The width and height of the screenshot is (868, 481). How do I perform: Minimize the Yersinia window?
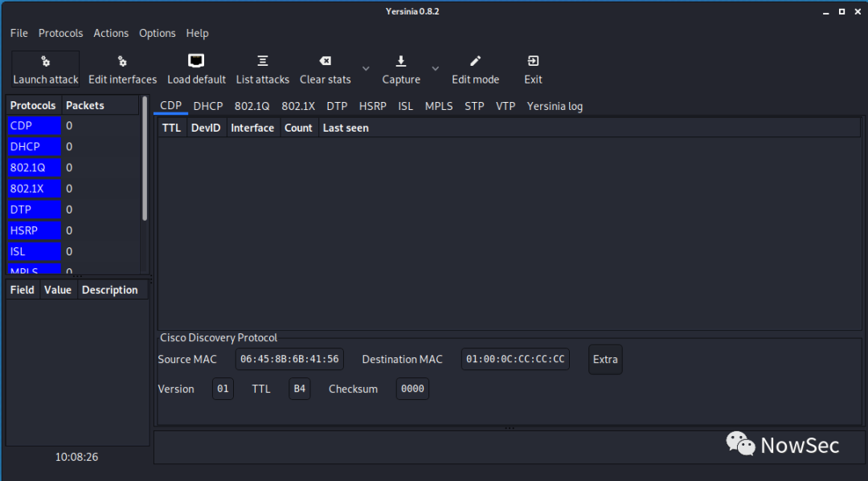point(826,11)
